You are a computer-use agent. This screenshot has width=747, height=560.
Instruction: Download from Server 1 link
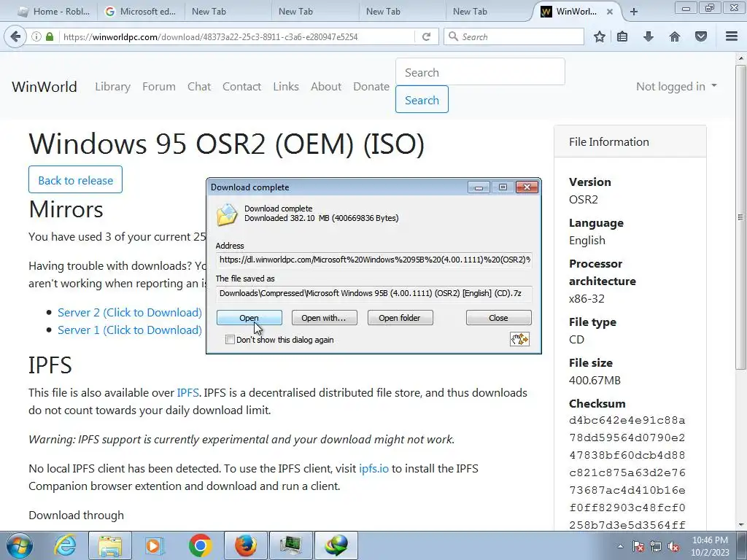pyautogui.click(x=130, y=330)
